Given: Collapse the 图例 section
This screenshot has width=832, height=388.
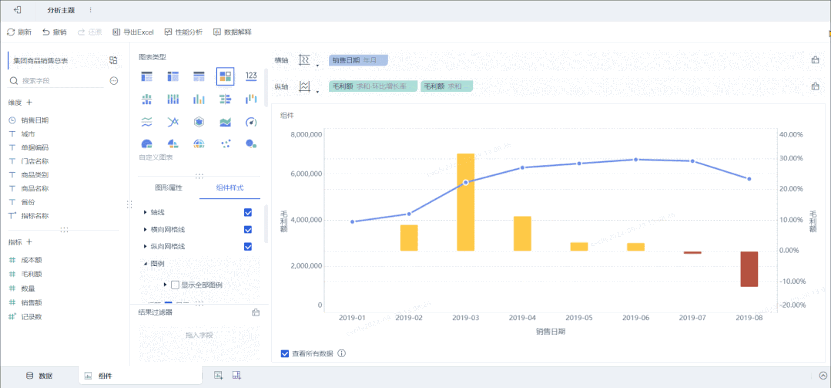Looking at the screenshot, I should tap(146, 263).
